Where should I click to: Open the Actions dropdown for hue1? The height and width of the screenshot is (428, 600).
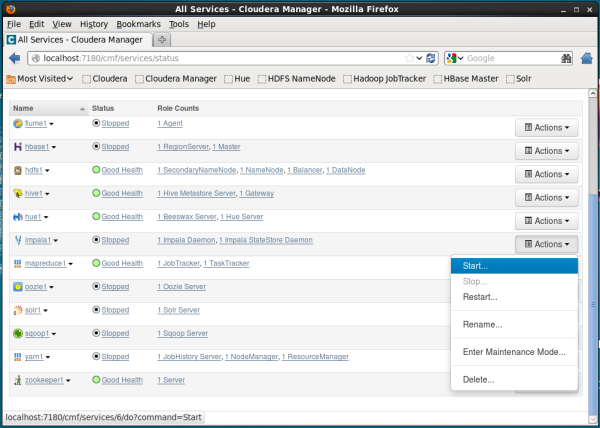(x=546, y=221)
